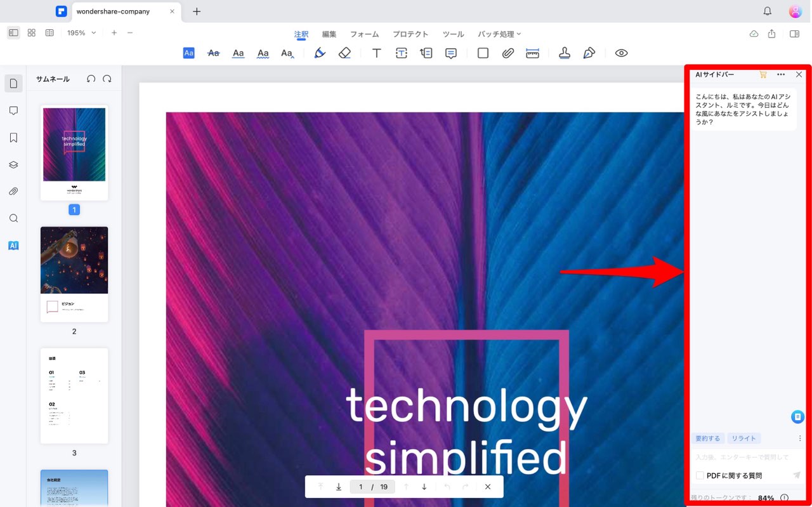
Task: Jump to the last page
Action: tap(339, 487)
